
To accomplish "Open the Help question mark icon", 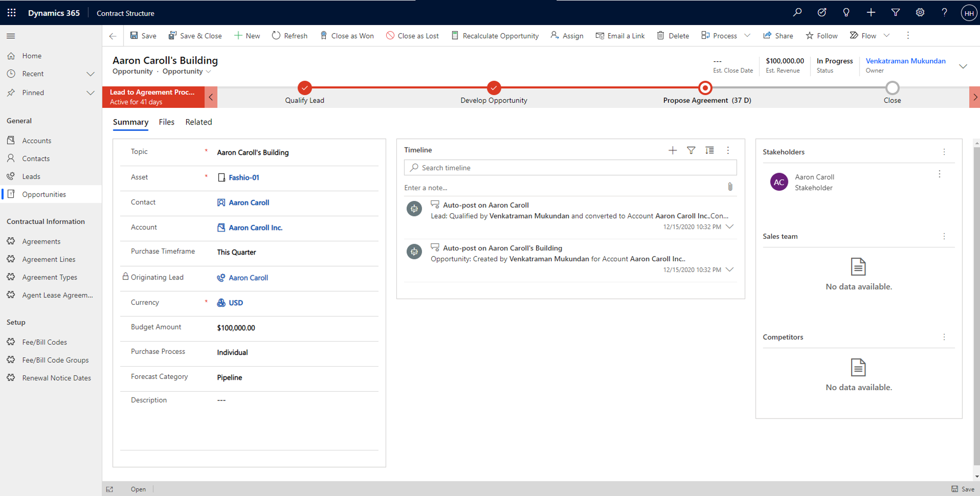I will tap(944, 13).
